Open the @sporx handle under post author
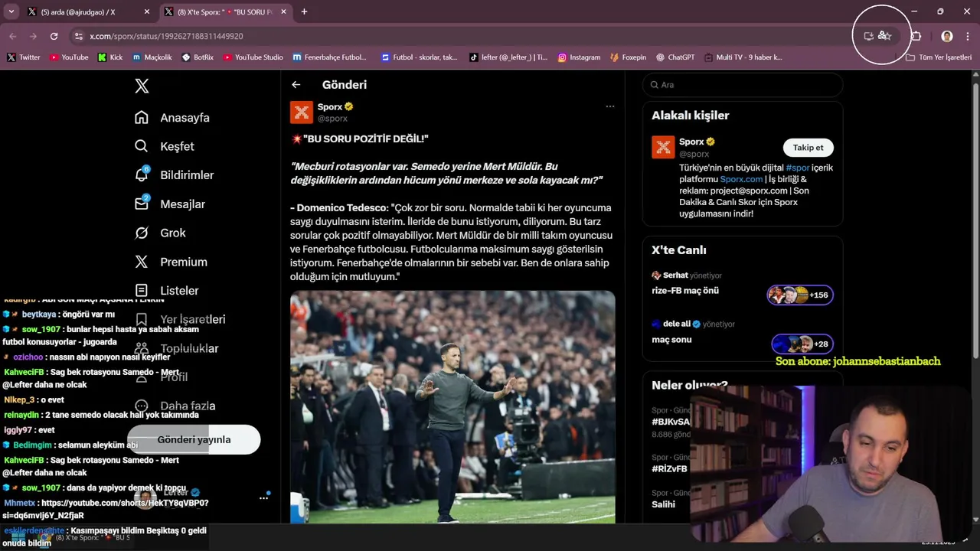The height and width of the screenshot is (551, 980). 332,119
